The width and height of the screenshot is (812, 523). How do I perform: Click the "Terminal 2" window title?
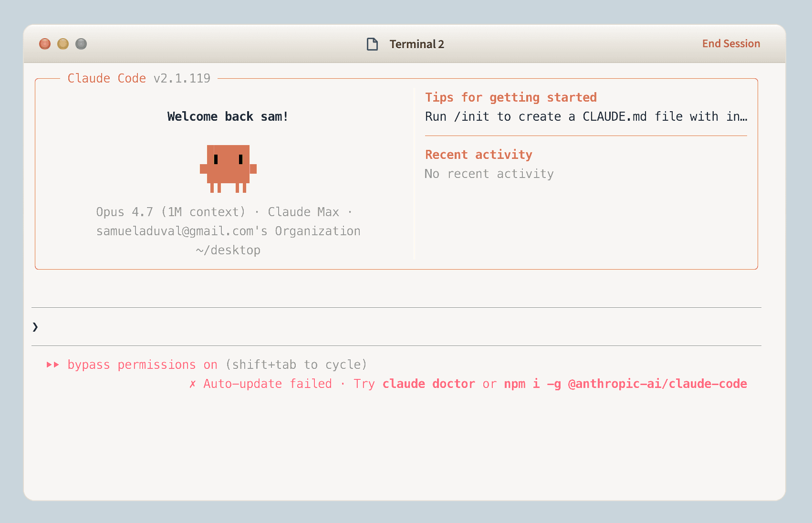click(416, 44)
